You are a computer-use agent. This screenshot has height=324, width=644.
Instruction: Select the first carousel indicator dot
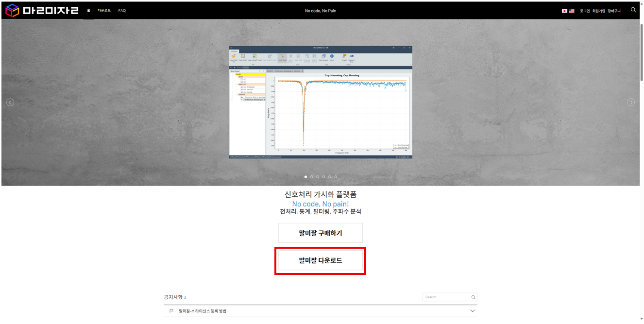pos(305,177)
